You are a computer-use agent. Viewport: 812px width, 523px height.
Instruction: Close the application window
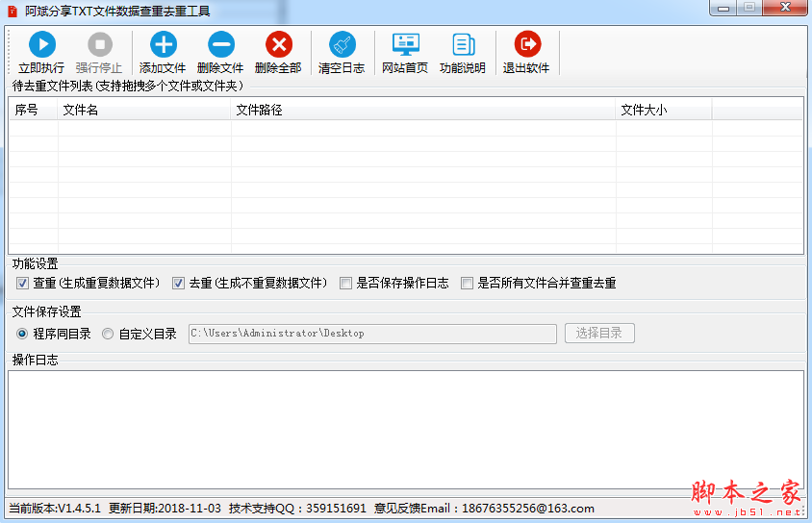pos(785,8)
